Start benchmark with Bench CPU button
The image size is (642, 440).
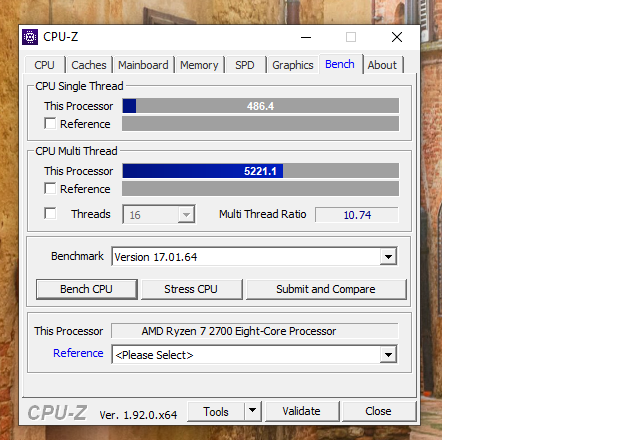(x=86, y=289)
